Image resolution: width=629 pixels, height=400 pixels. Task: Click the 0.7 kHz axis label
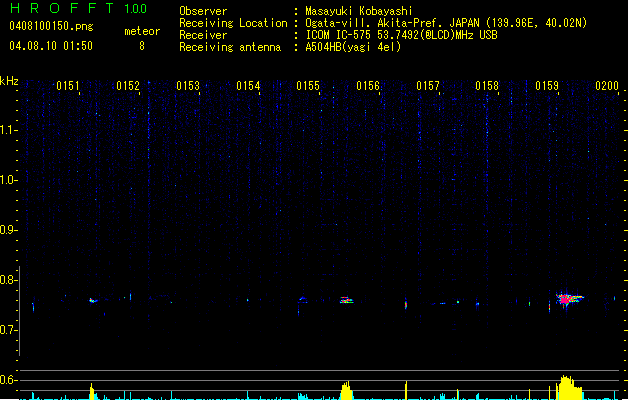[8, 330]
